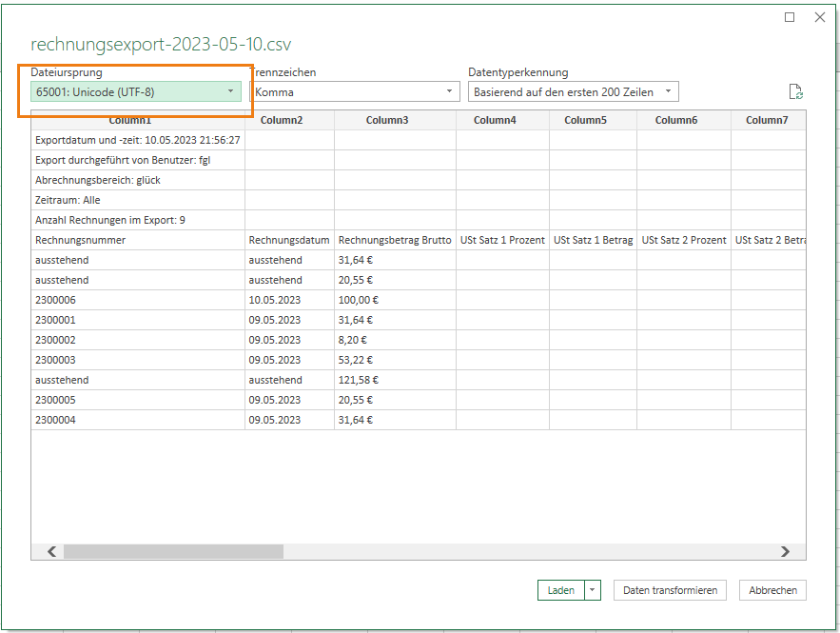Open the Trennzeichen Komma dropdown

pyautogui.click(x=355, y=91)
